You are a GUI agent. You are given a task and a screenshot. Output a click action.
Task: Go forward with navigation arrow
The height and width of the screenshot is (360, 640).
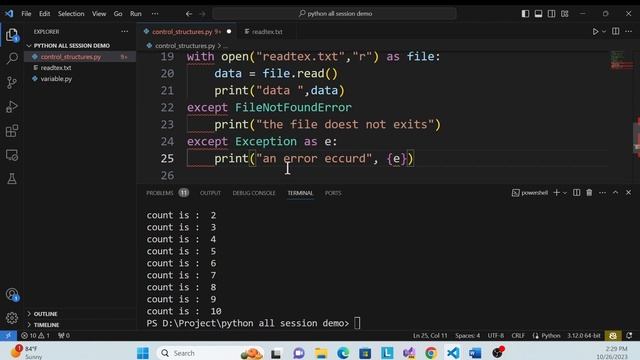[x=202, y=13]
